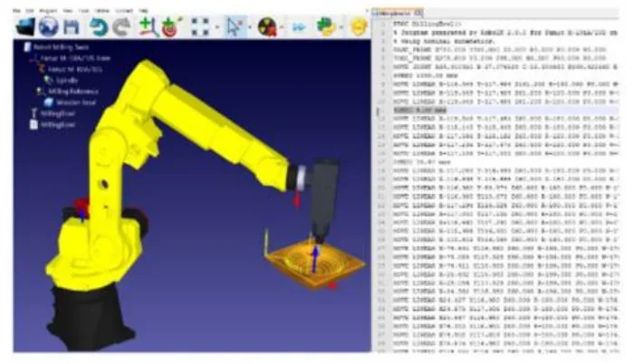The image size is (632, 364).
Task: Close the program file tab in the editor
Action: (x=419, y=13)
